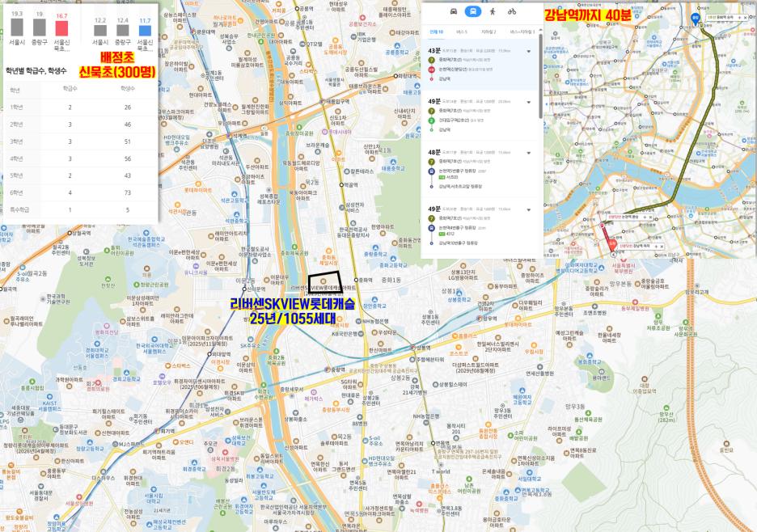Click 코스트코 marker on map
Screen dimensions: 757x532
pos(458,347)
